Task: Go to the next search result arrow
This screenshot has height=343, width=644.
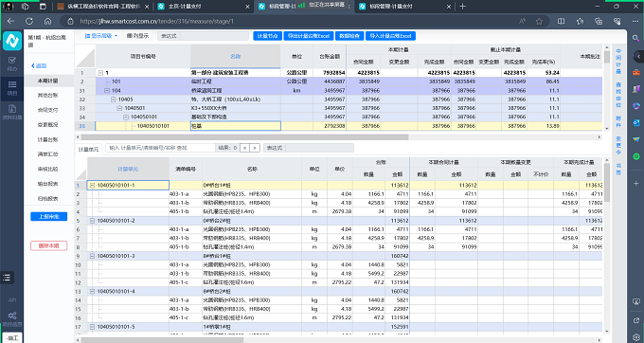Action: tap(255, 148)
